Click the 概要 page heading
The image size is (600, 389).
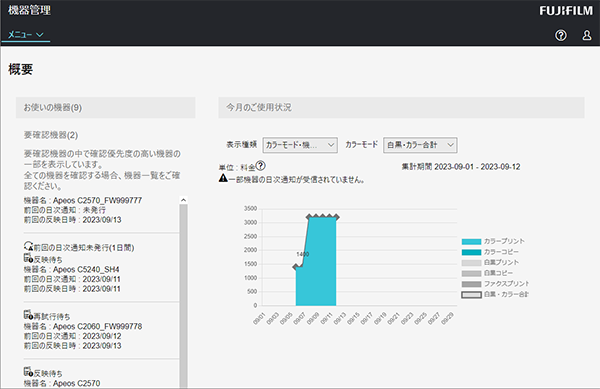(x=21, y=69)
